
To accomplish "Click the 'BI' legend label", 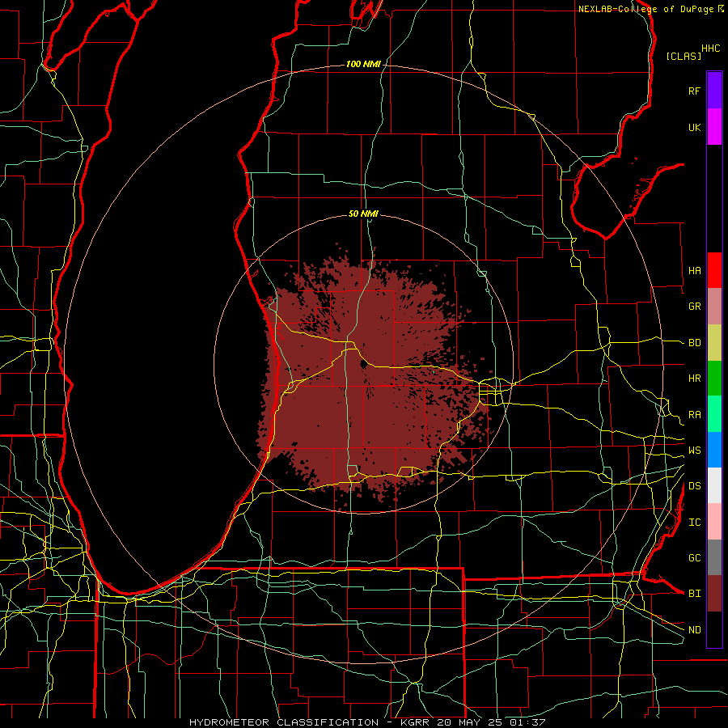I will [694, 594].
